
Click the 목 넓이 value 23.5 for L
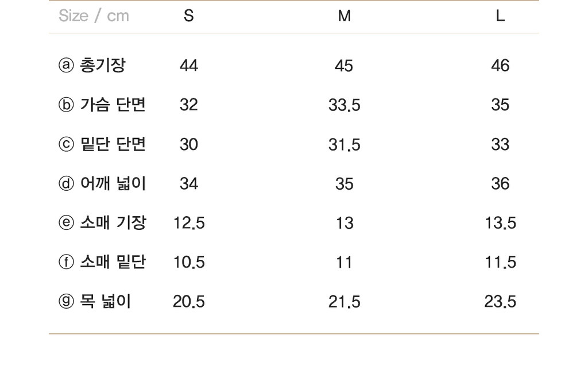(x=500, y=302)
